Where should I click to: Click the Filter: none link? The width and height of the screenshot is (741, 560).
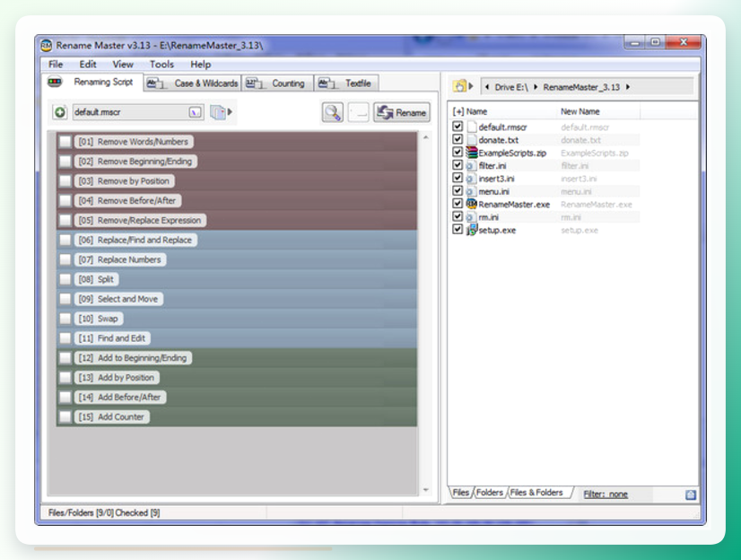coord(606,494)
